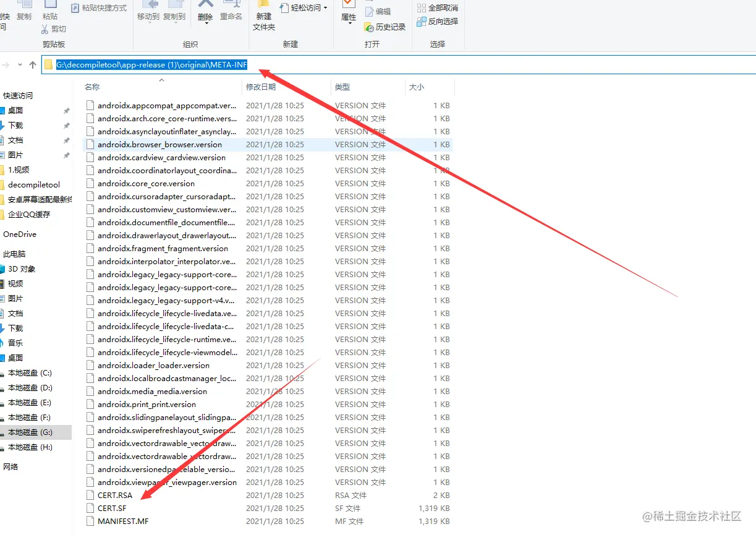Viewport: 756px width, 537px height.
Task: Click Edit (编辑) in the Open group
Action: pyautogui.click(x=378, y=12)
